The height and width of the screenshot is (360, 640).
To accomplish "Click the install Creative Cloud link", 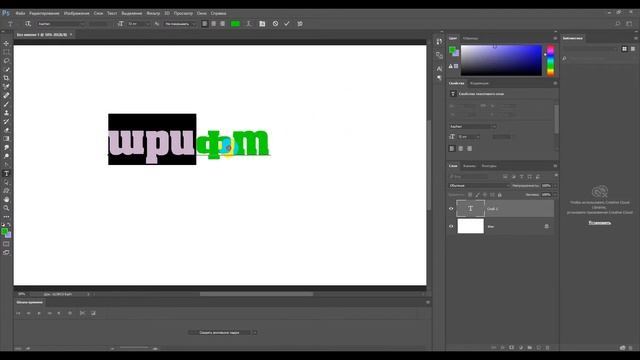I will click(600, 223).
